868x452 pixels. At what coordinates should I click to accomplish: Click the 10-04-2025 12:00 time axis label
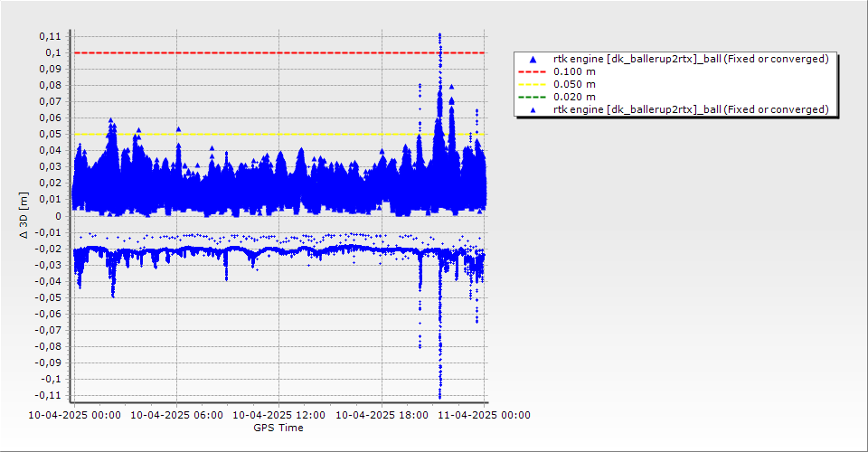(x=278, y=416)
